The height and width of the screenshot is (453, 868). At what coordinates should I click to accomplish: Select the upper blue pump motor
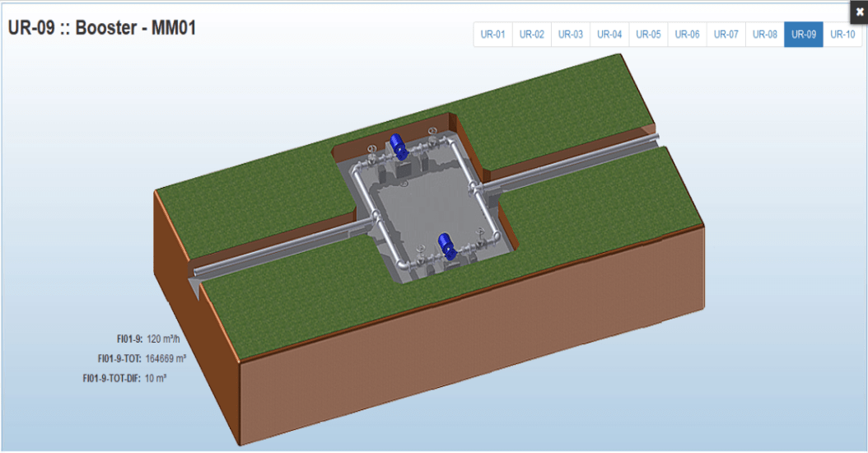coord(399,147)
